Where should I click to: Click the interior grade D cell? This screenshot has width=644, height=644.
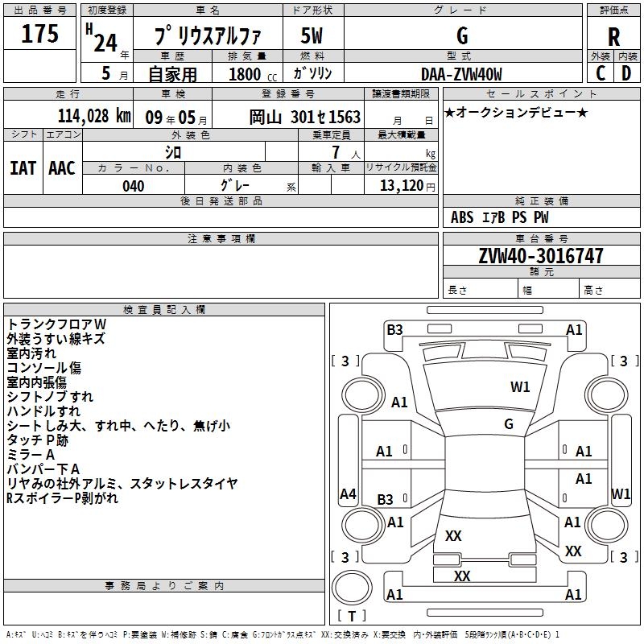click(626, 73)
